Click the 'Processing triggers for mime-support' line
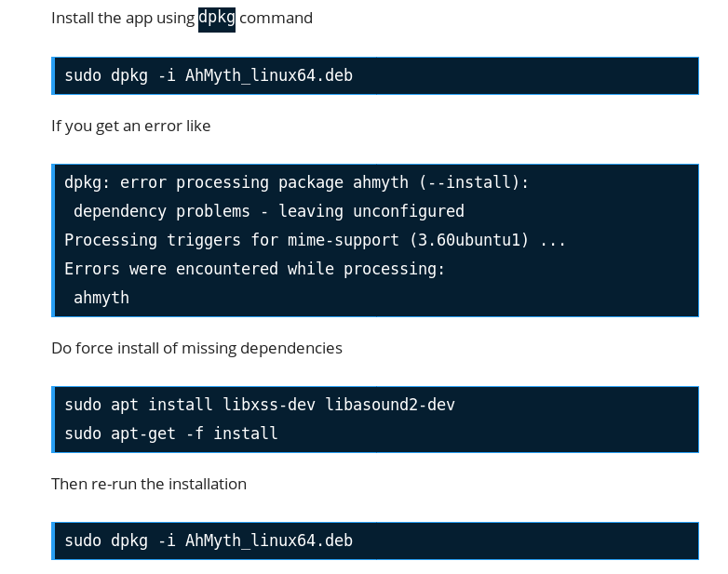 (x=315, y=240)
